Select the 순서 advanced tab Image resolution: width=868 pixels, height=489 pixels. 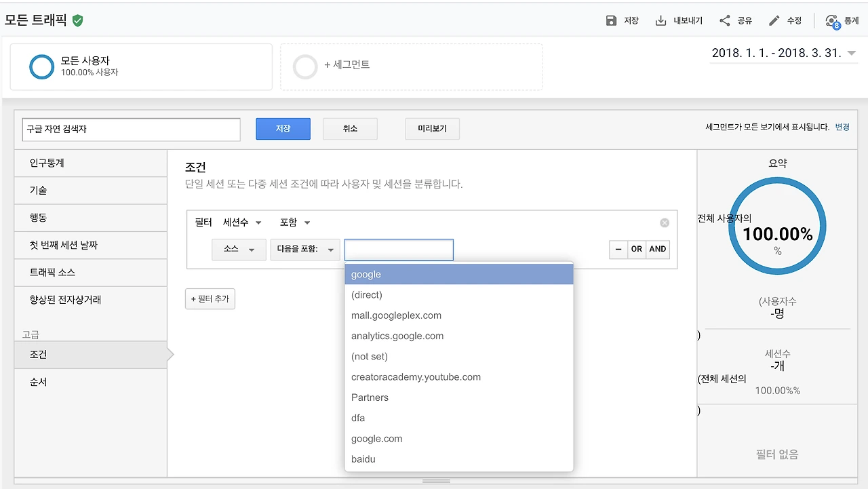point(91,382)
